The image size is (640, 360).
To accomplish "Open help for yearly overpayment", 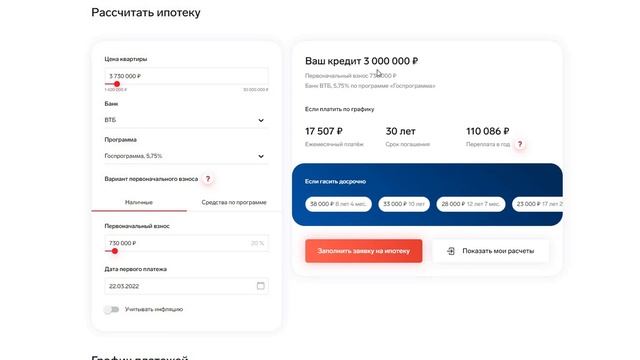I will (520, 144).
